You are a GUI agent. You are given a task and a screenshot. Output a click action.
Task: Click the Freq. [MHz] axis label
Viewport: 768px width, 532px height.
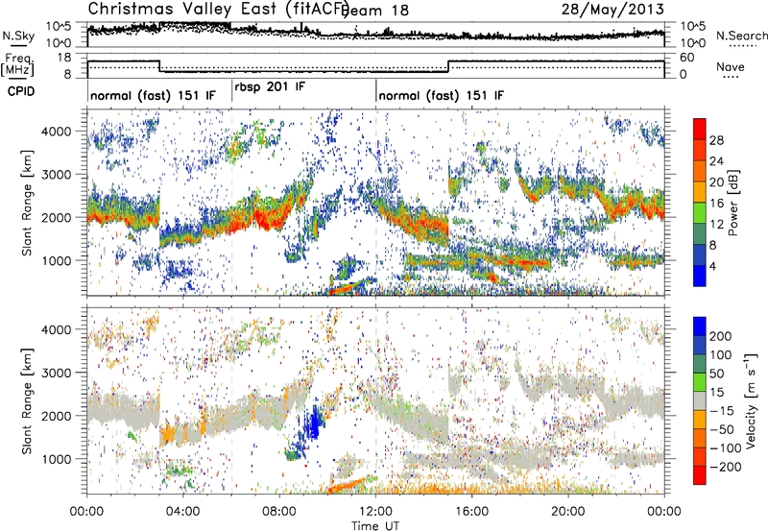point(17,64)
